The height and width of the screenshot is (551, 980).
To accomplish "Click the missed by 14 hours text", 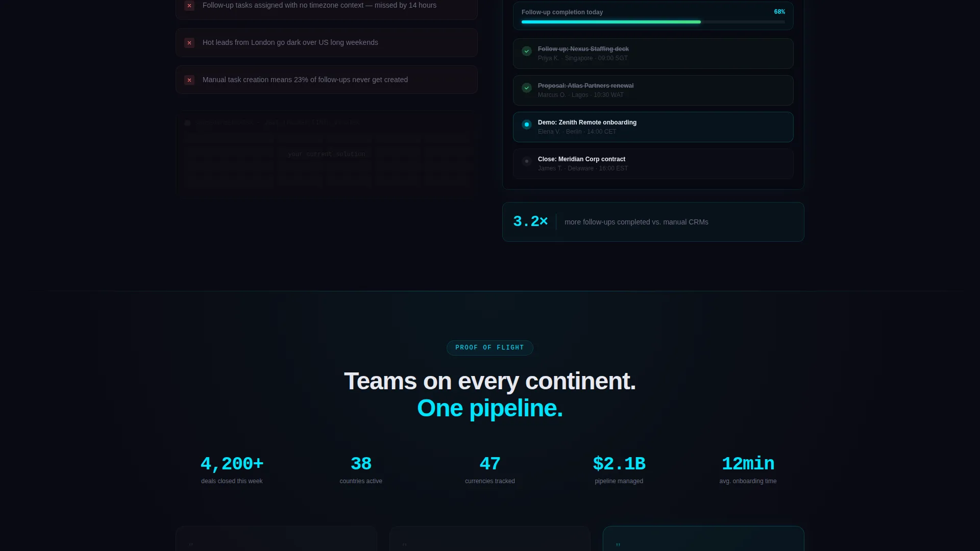I will click(405, 5).
